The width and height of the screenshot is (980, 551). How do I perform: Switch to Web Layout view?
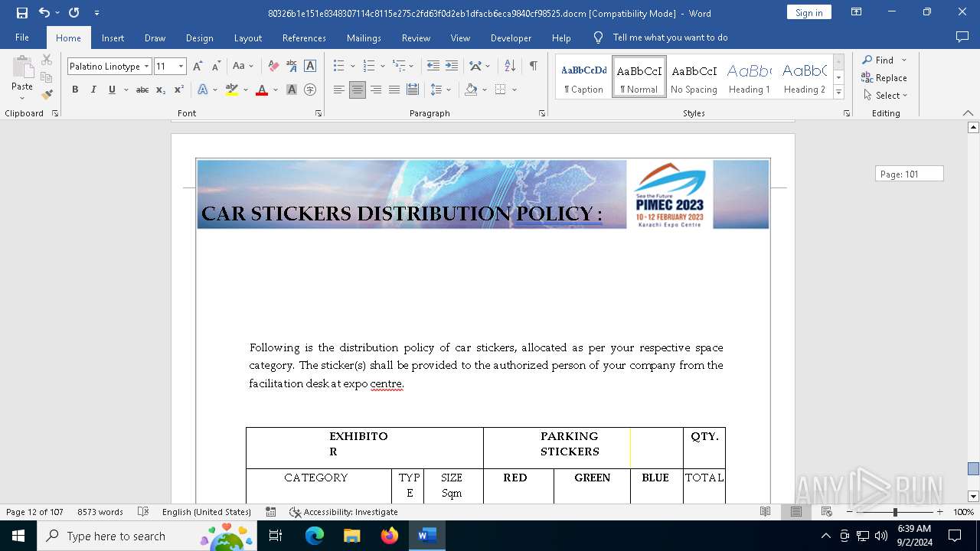[827, 512]
